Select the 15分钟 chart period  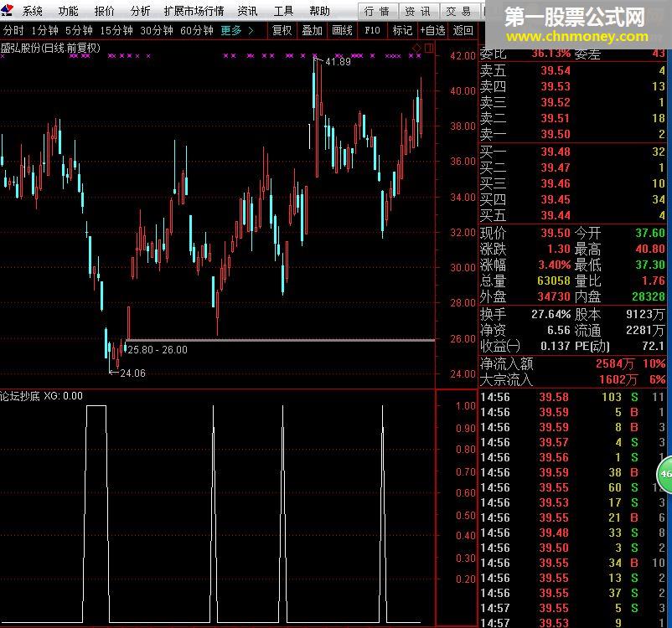[116, 30]
